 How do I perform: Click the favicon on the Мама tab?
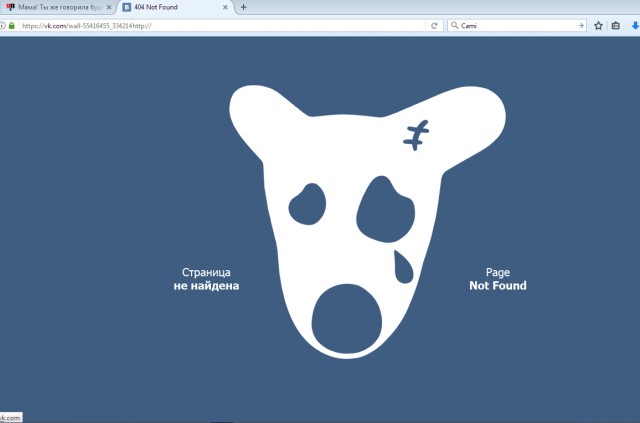pos(11,7)
